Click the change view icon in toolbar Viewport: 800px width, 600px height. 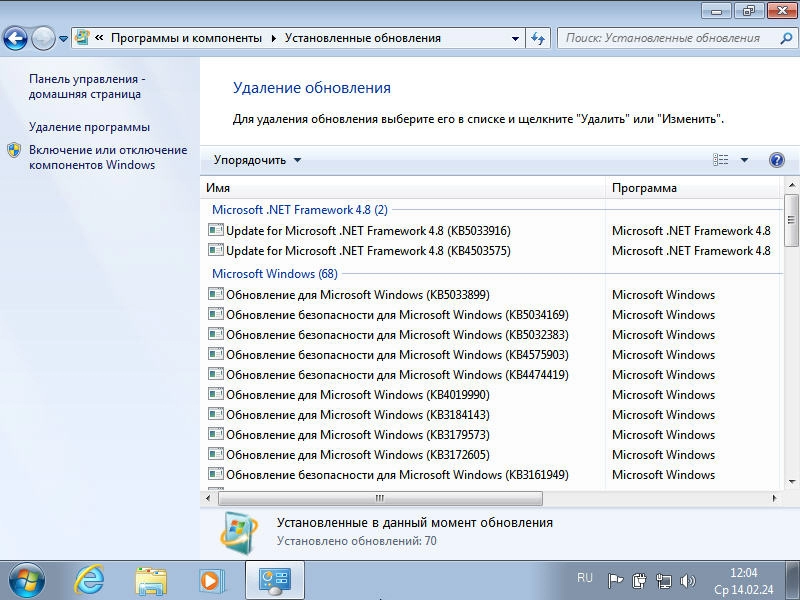[721, 160]
